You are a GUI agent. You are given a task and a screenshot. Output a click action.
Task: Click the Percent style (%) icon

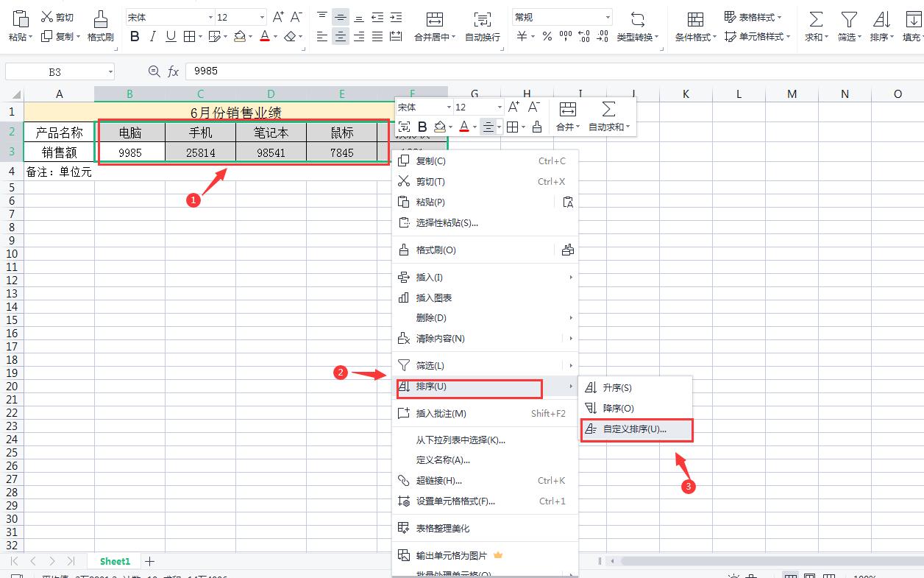click(548, 34)
